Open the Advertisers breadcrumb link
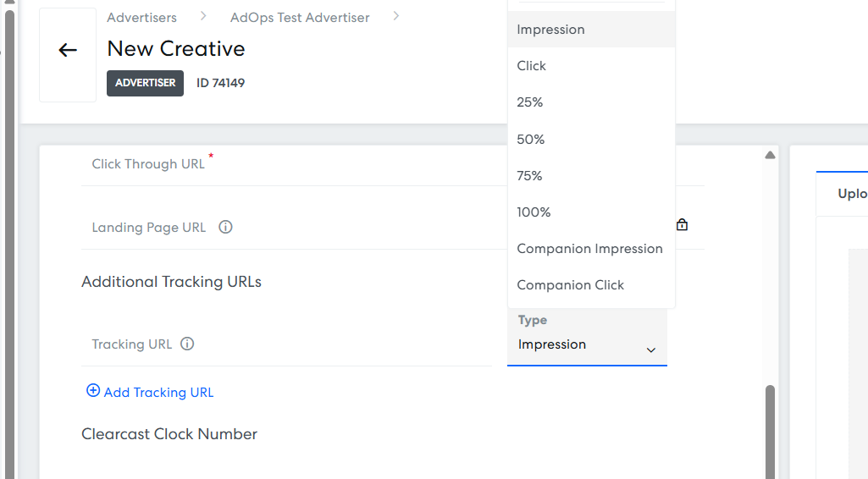 point(141,18)
